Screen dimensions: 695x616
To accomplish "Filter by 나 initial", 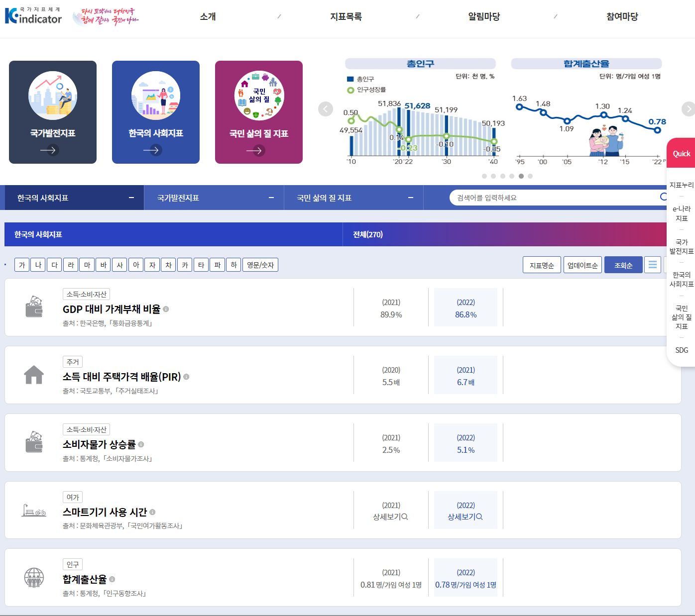I will 38,265.
